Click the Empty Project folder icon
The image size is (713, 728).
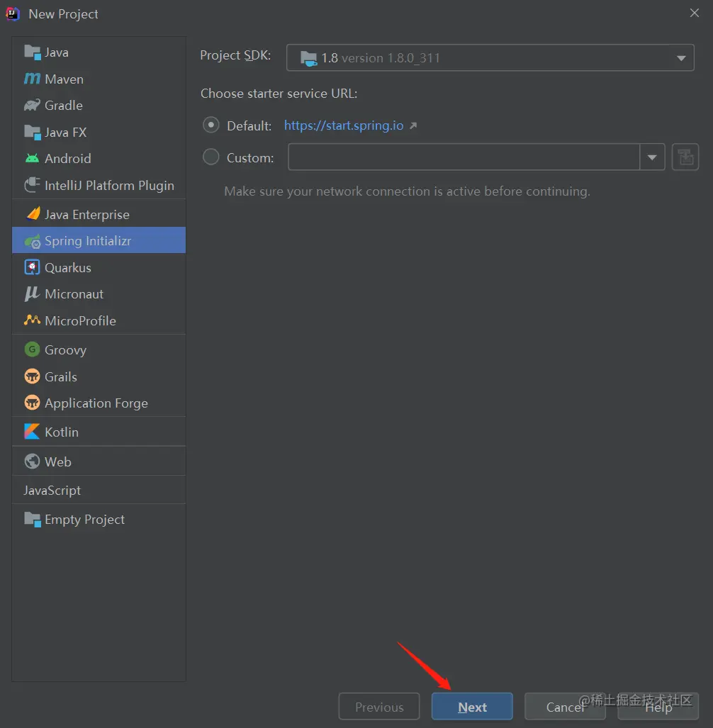pyautogui.click(x=32, y=520)
